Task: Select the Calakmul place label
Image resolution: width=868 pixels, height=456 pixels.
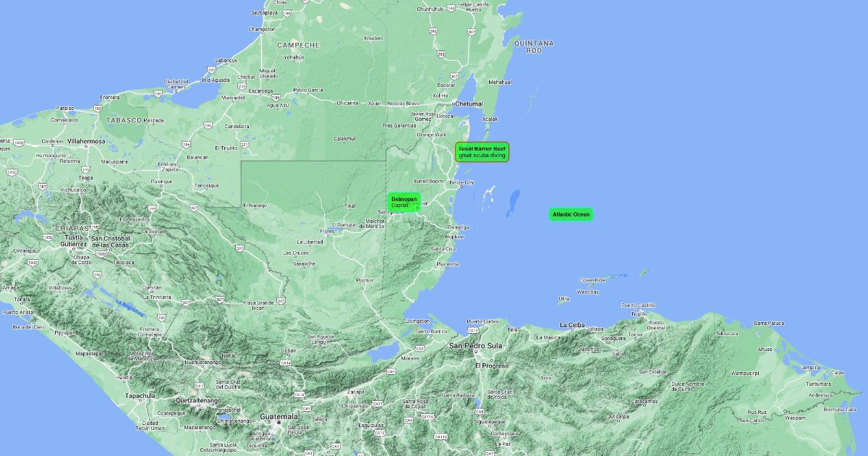Action: [344, 138]
